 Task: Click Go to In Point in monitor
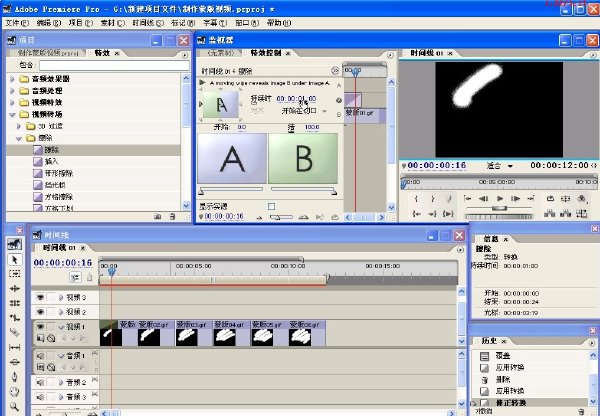[x=417, y=214]
